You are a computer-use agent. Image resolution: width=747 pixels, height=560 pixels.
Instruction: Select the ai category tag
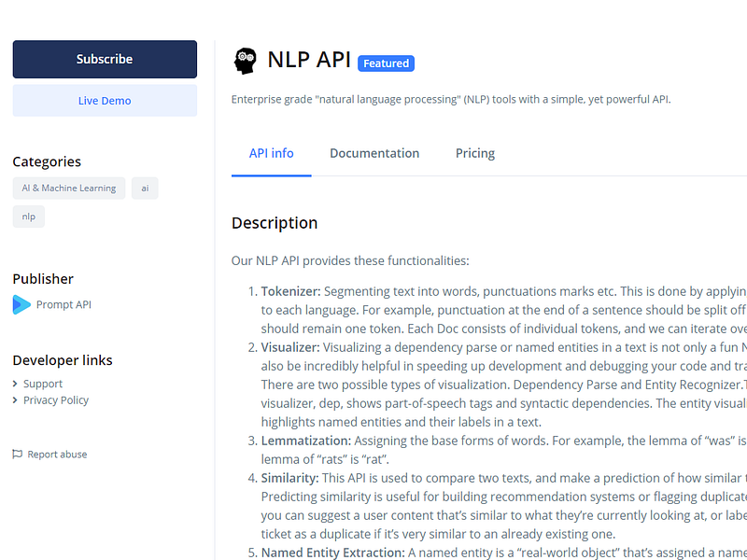(x=145, y=189)
